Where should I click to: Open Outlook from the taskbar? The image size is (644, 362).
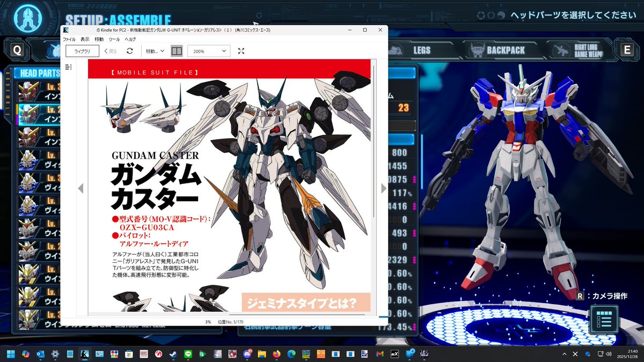[x=41, y=354]
